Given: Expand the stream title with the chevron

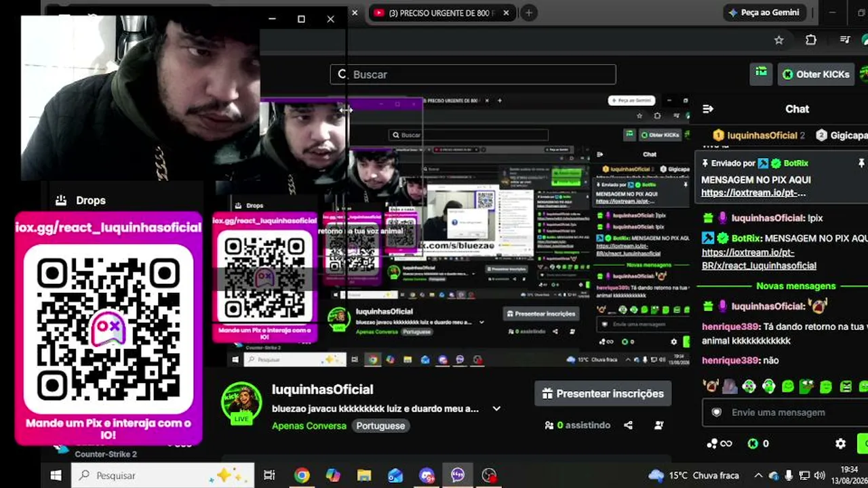Looking at the screenshot, I should tap(496, 409).
